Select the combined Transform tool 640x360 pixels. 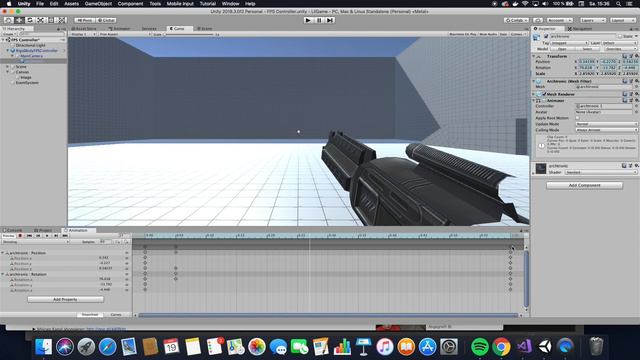61,20
